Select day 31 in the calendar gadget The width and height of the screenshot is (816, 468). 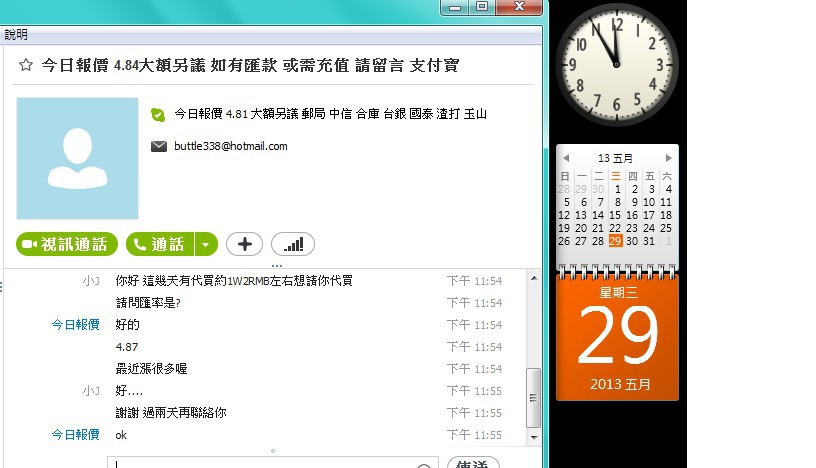(x=649, y=241)
